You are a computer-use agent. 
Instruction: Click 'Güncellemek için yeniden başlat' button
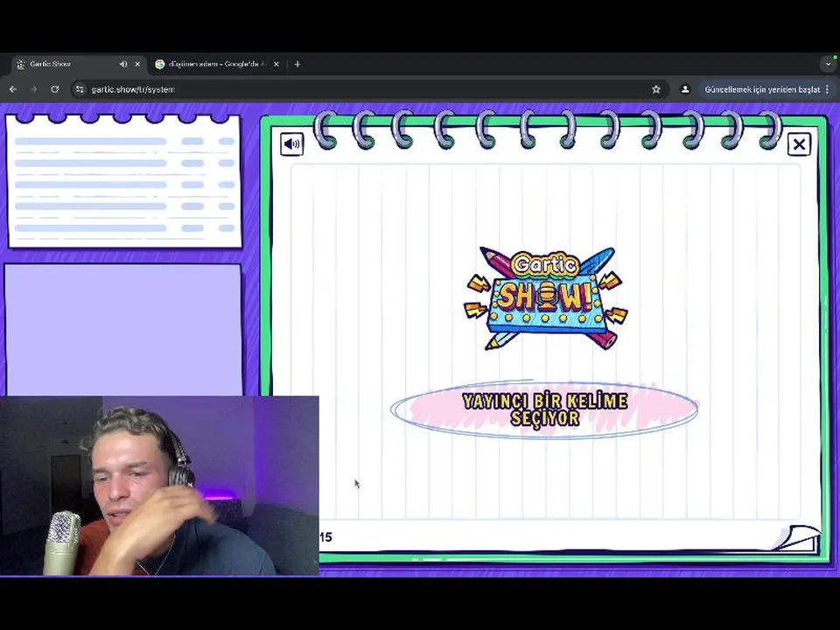pyautogui.click(x=762, y=89)
